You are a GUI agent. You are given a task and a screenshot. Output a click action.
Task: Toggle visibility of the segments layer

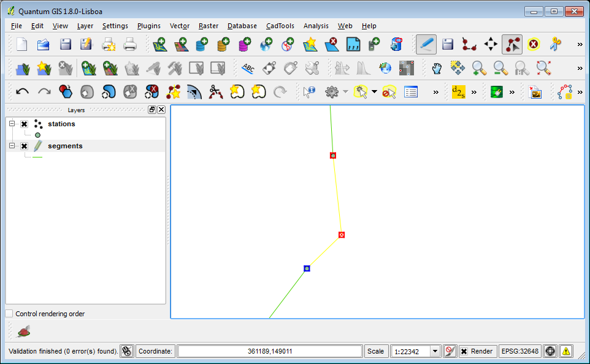pyautogui.click(x=24, y=146)
